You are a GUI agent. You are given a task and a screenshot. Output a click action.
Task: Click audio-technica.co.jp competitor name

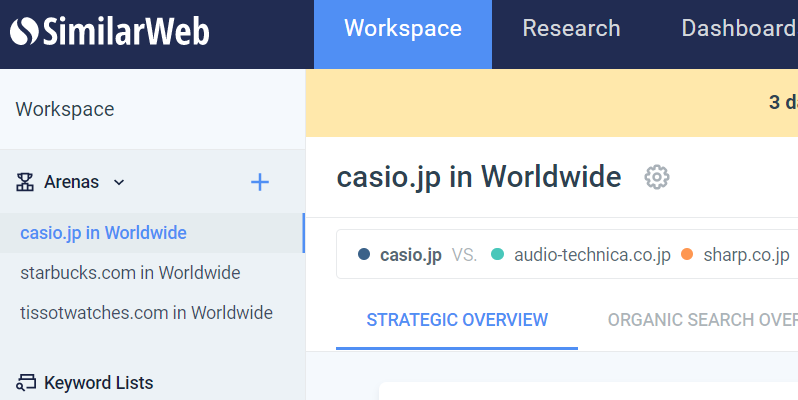tap(592, 255)
